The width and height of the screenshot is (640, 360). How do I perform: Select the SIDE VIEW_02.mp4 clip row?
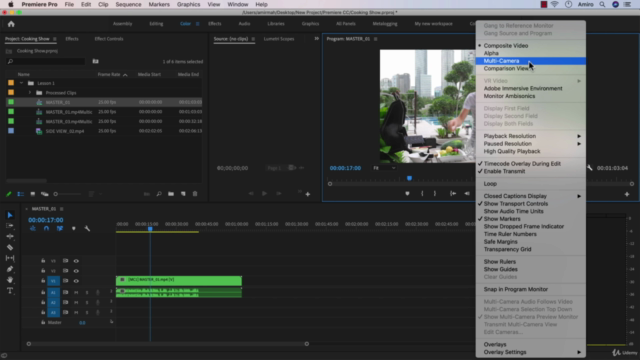click(x=104, y=131)
